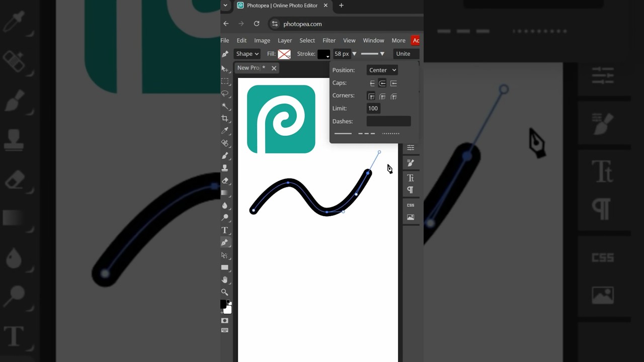Select the Lasso tool
Screen dimensions: 644x362
[225, 94]
